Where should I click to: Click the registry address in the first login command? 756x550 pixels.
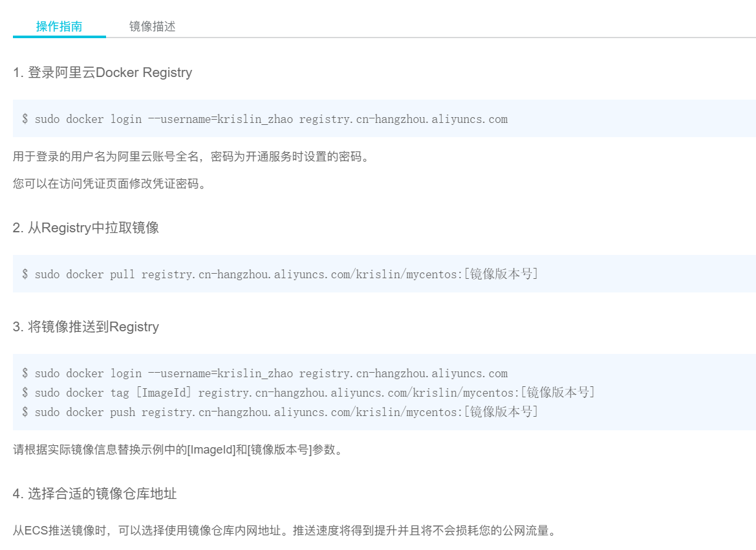[403, 119]
